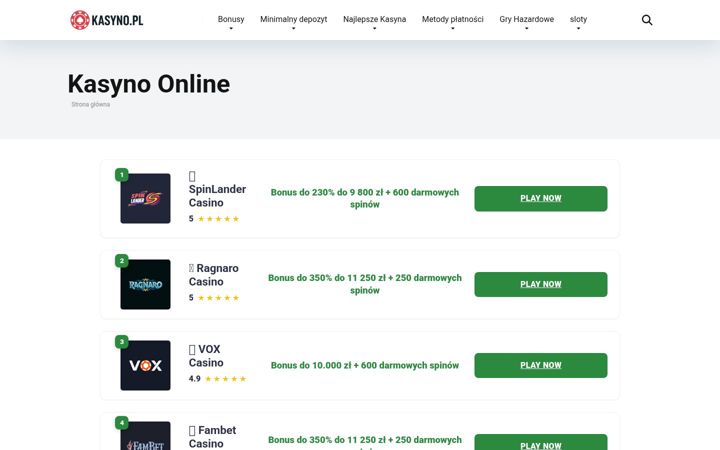Open the SpinLander Casino logo thumbnail
720x450 pixels.
click(145, 198)
